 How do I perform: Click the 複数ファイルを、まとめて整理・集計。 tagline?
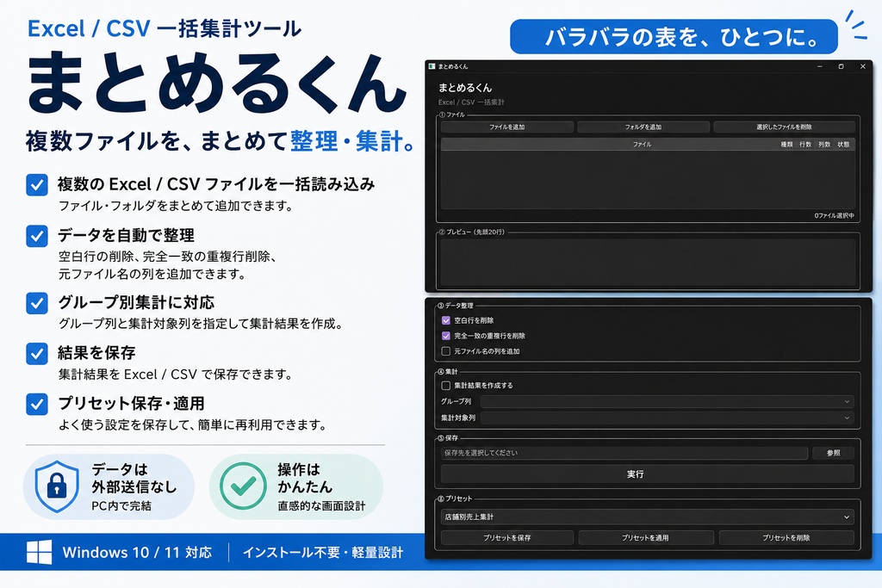coord(220,141)
